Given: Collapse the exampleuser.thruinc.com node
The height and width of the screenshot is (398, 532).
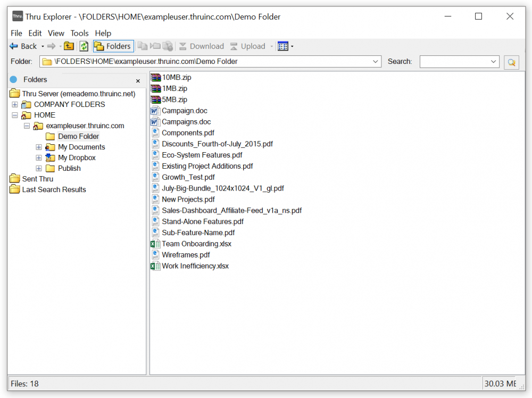Looking at the screenshot, I should 27,126.
